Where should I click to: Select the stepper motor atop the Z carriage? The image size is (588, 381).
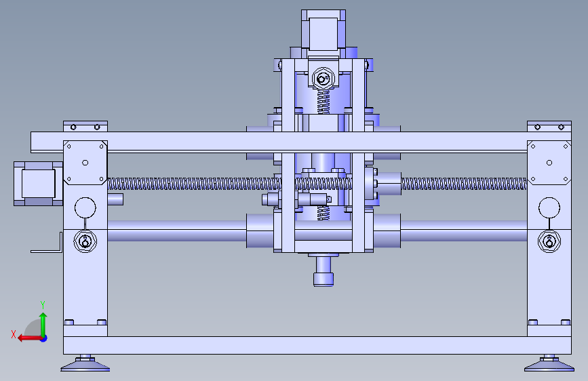[x=324, y=30]
